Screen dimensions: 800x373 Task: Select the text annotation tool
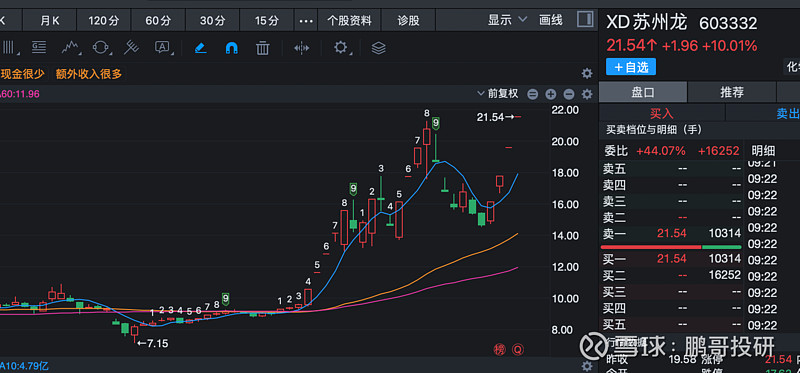(162, 48)
